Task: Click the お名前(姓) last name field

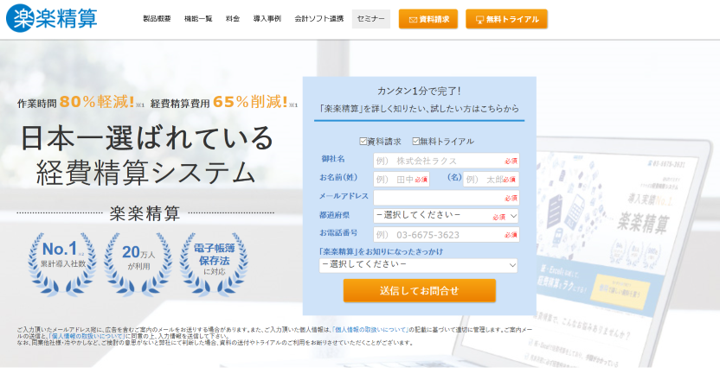Action: (401, 179)
